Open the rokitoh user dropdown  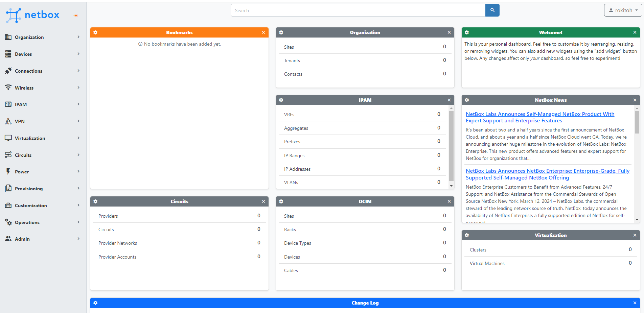tap(623, 10)
